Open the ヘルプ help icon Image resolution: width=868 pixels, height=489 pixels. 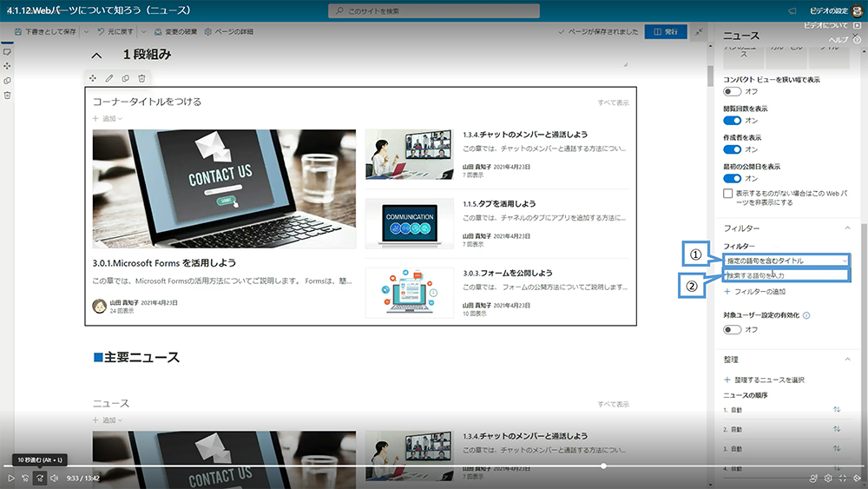[857, 40]
